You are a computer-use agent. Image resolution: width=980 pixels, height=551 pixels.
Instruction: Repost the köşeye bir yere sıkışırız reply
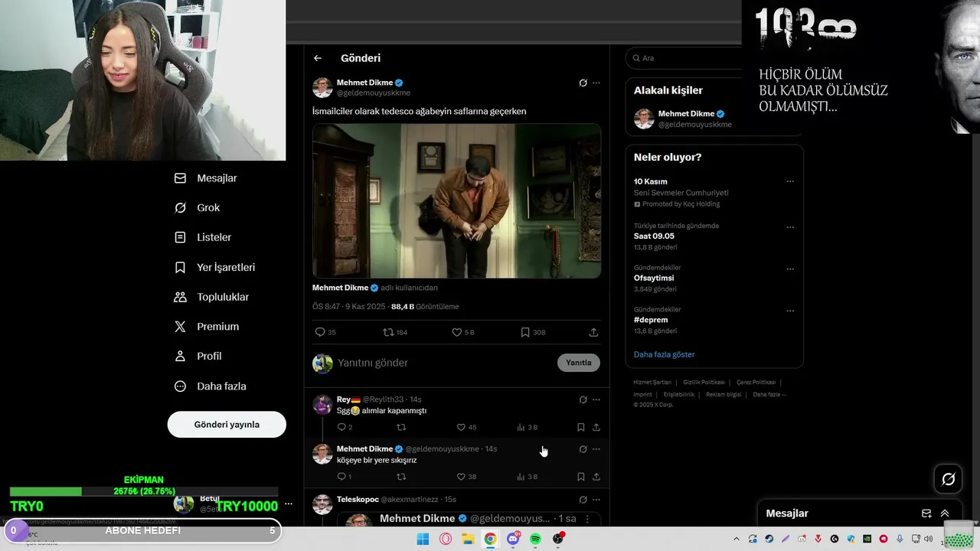pyautogui.click(x=401, y=477)
